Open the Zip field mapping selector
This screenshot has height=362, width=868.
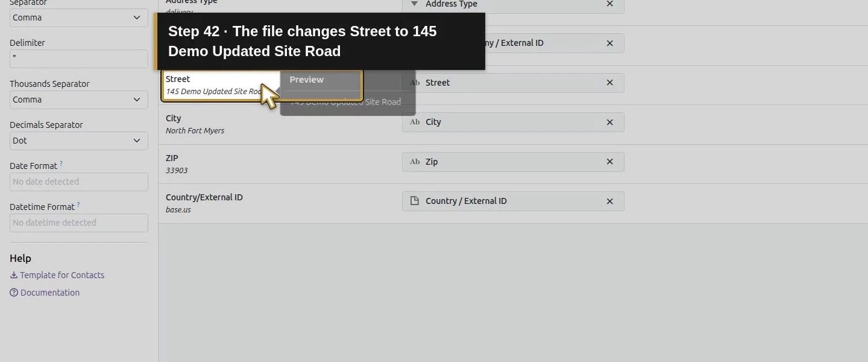(513, 162)
